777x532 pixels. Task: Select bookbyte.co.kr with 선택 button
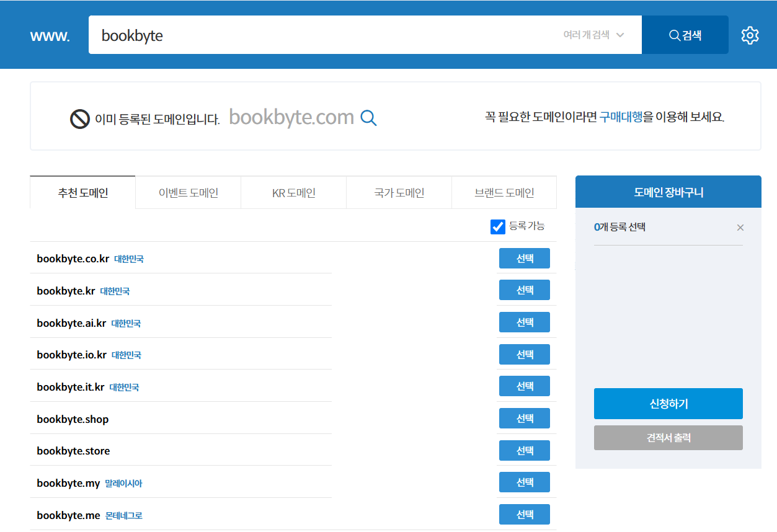525,259
